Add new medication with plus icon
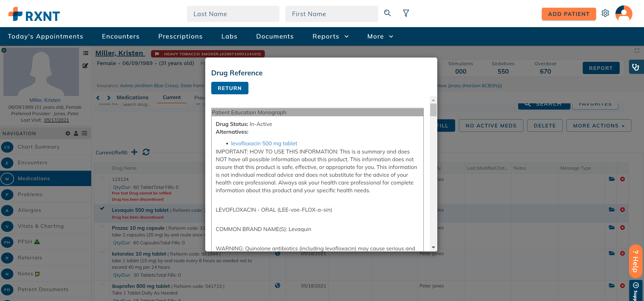 (x=134, y=152)
